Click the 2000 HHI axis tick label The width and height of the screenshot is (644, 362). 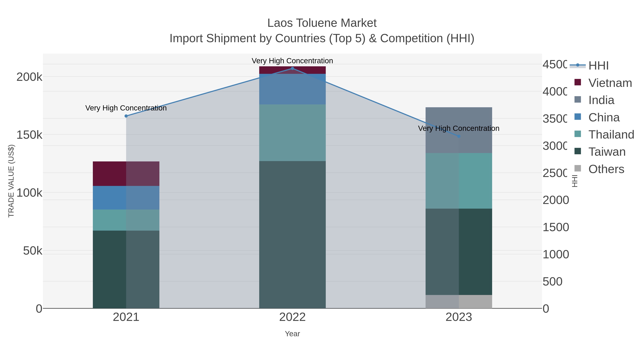point(556,200)
